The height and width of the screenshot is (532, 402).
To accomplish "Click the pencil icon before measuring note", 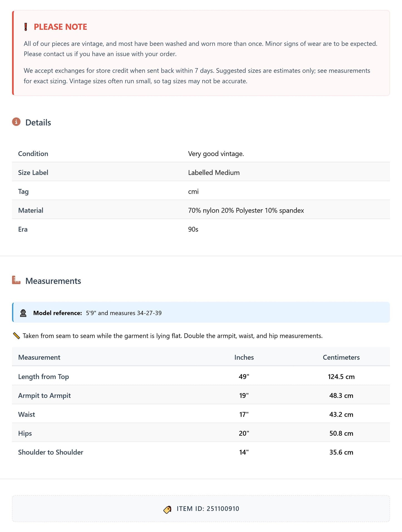I will (16, 336).
